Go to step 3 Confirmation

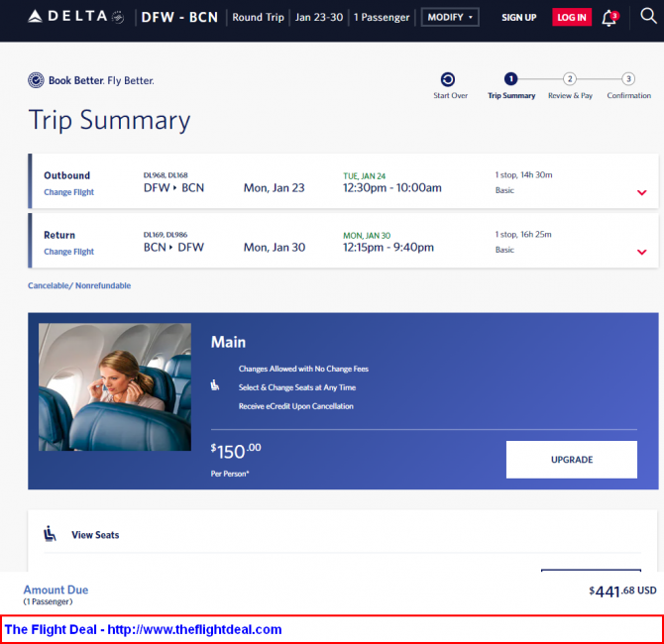628,78
